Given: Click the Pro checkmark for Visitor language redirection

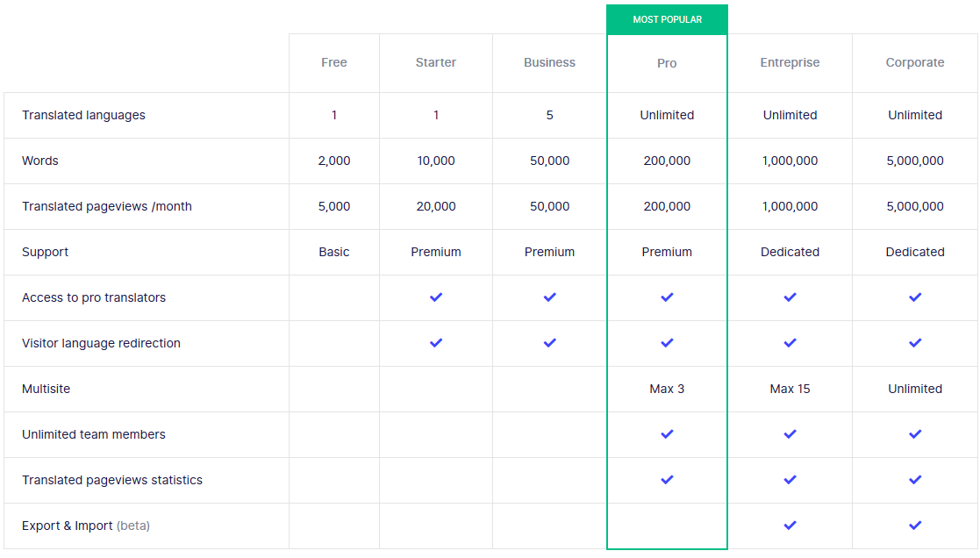Looking at the screenshot, I should (x=668, y=343).
